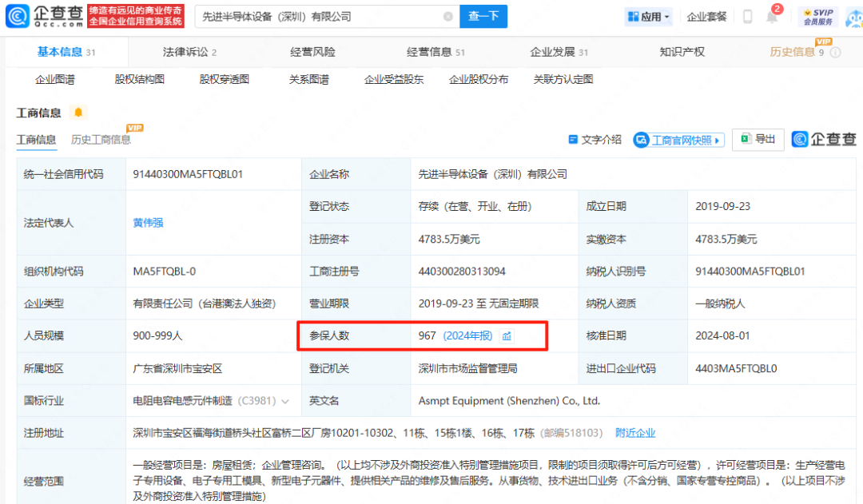Switch to 历史工商信息 sub-tab
Image resolution: width=863 pixels, height=504 pixels.
(x=101, y=139)
